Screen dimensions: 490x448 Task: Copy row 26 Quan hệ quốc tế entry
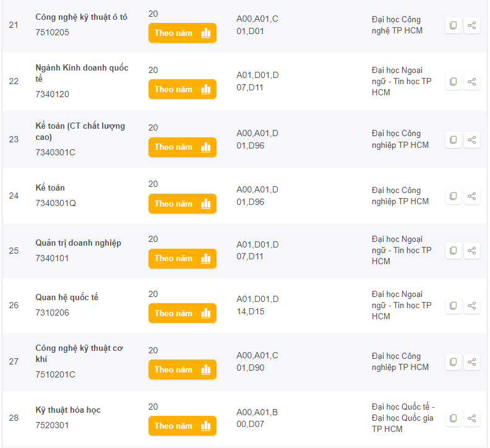click(x=453, y=306)
